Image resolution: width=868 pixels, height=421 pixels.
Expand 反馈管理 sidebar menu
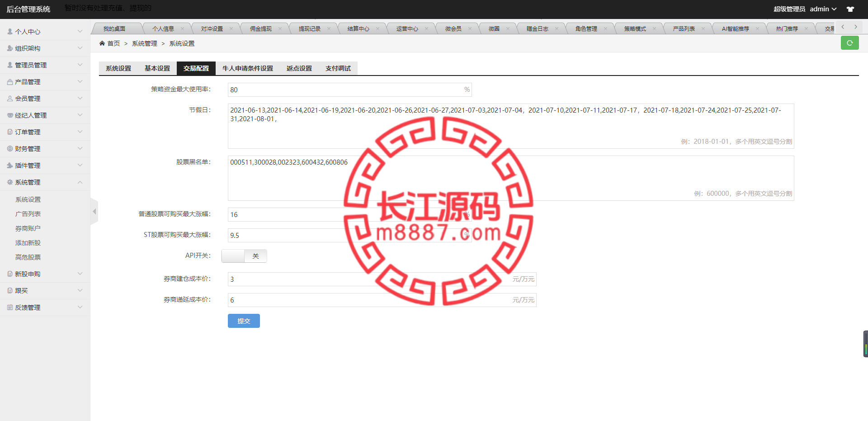tap(45, 307)
